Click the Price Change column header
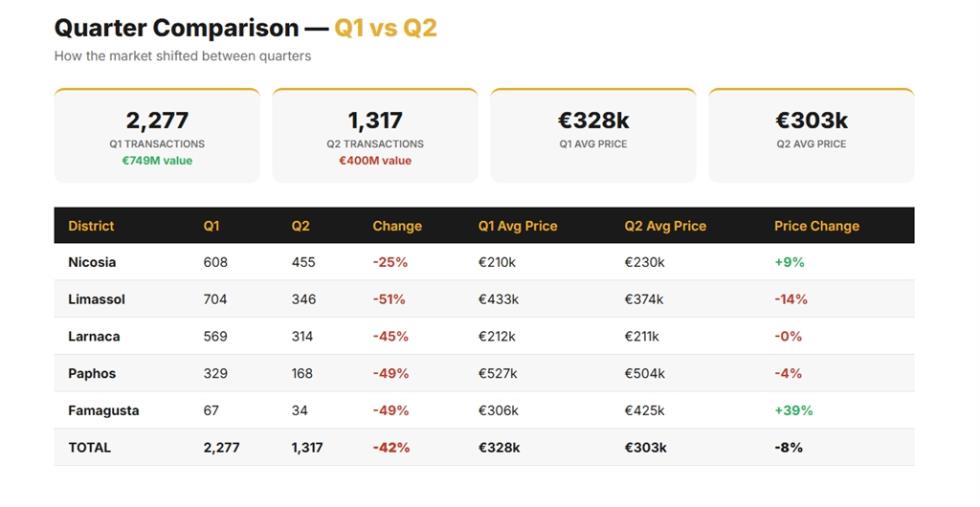Image resolution: width=980 pixels, height=507 pixels. 816,226
